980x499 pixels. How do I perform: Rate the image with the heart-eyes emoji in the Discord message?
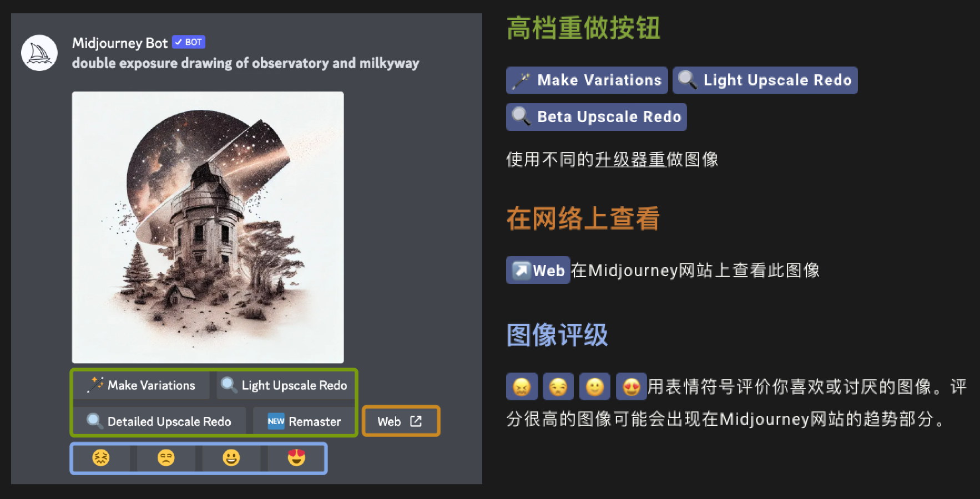pos(296,458)
